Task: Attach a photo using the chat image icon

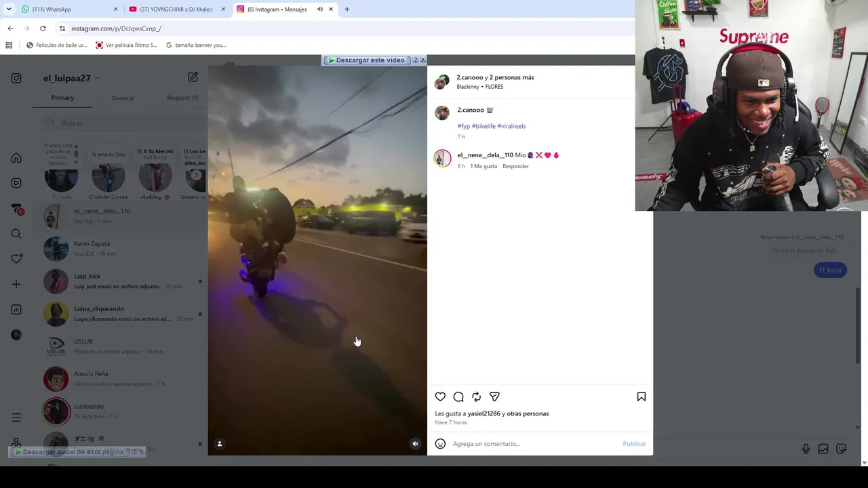Action: pyautogui.click(x=823, y=449)
